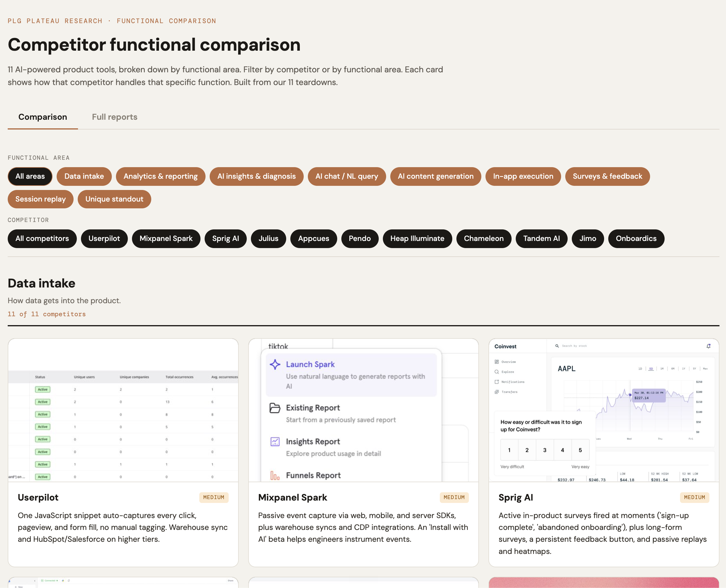Click the Userpilot card description text
The height and width of the screenshot is (588, 726).
(123, 527)
